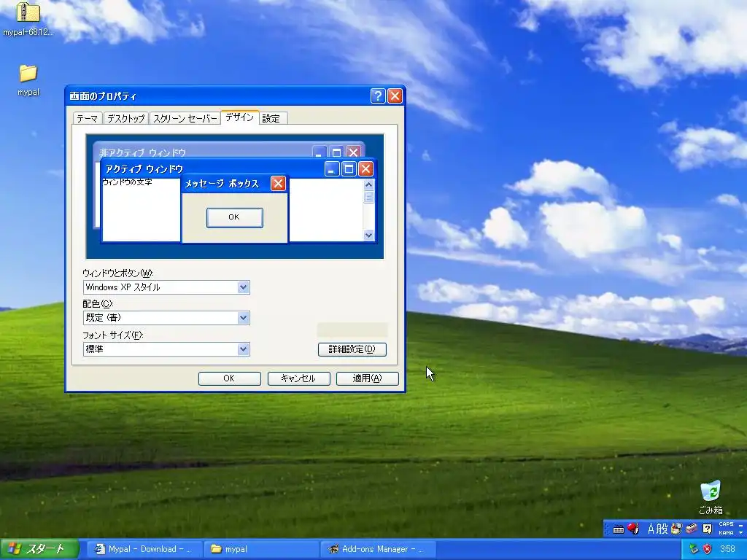The width and height of the screenshot is (747, 560).
Task: Click the language bar help icon
Action: (708, 528)
